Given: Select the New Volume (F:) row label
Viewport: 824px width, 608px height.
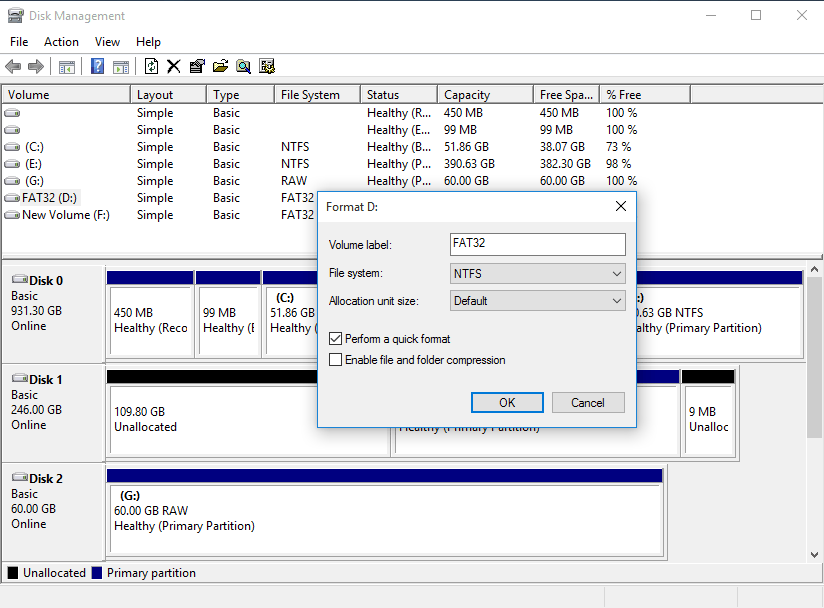Looking at the screenshot, I should coord(66,215).
